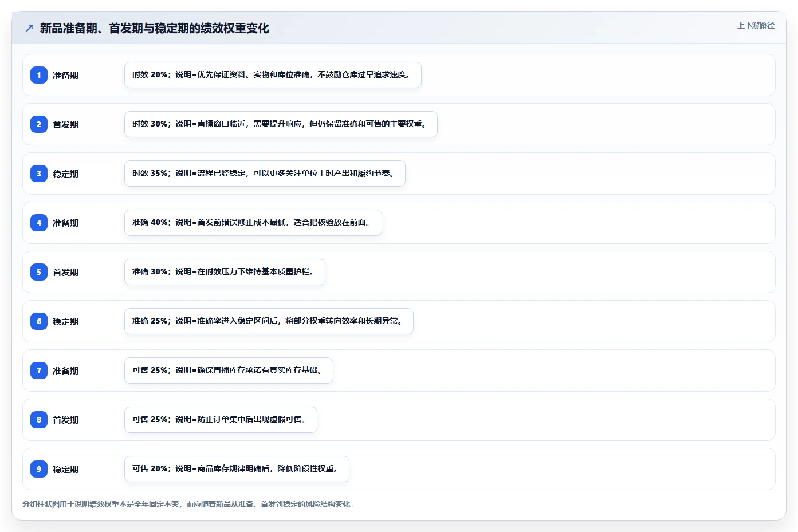The width and height of the screenshot is (798, 532).
Task: Click the 时效 35% description box
Action: click(x=265, y=174)
